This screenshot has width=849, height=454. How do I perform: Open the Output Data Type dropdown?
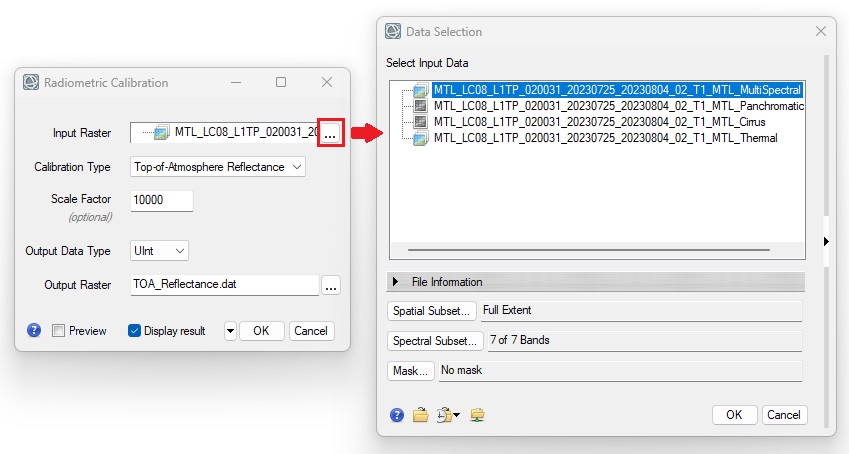(x=160, y=251)
